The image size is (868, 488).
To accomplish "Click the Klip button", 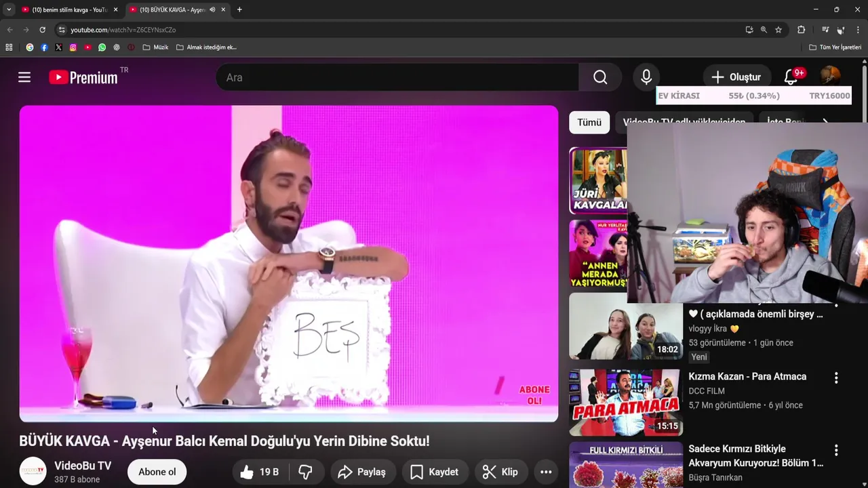I will tap(500, 472).
